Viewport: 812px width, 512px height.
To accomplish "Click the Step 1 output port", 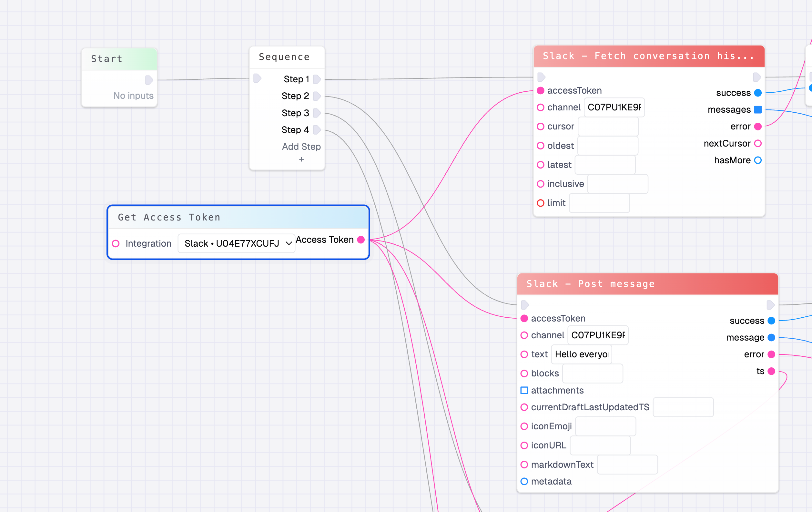I will click(x=317, y=79).
